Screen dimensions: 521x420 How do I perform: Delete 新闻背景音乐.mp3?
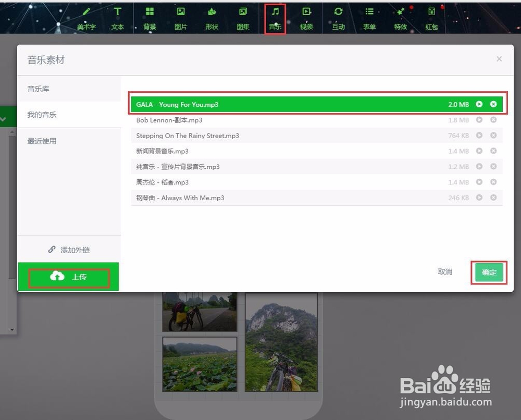point(493,151)
